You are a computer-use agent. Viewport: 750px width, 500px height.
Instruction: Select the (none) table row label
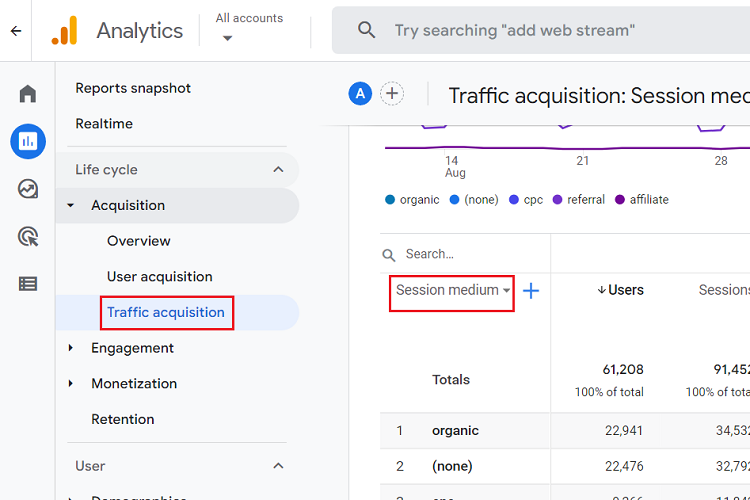point(452,466)
